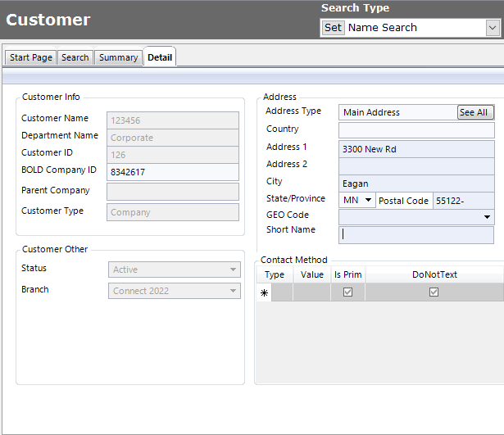
Task: Click the Postal Code label
Action: pos(403,201)
